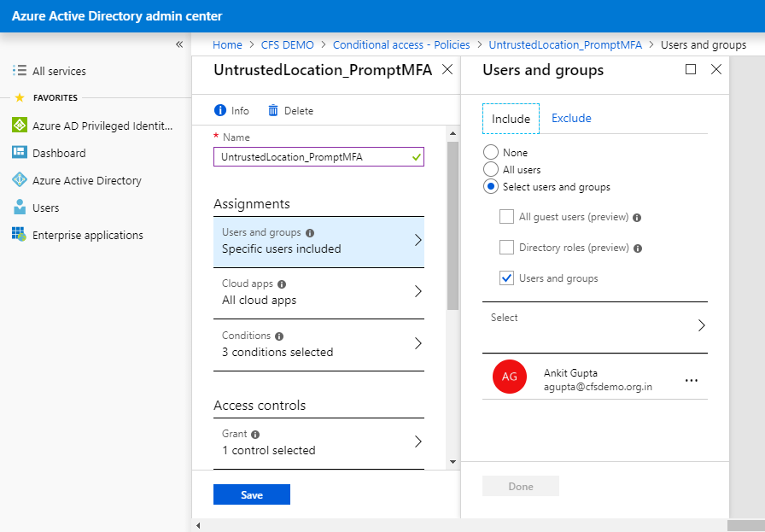
Task: Close the UntrustedLocation_PromptMFA blade
Action: pos(447,69)
